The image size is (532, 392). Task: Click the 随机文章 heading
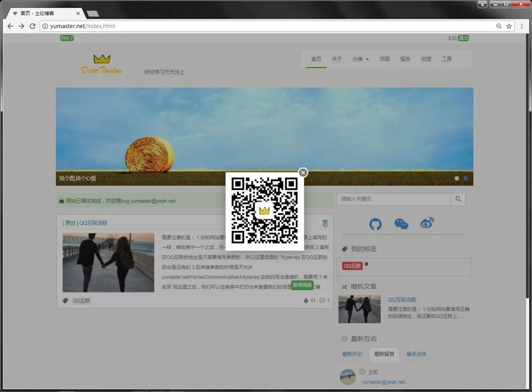point(364,287)
